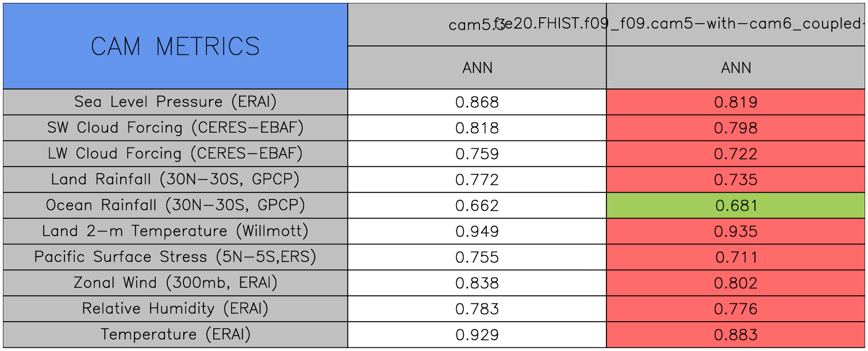Select the Relative Humidity (ERAI) row label
868x351 pixels.
[x=175, y=309]
